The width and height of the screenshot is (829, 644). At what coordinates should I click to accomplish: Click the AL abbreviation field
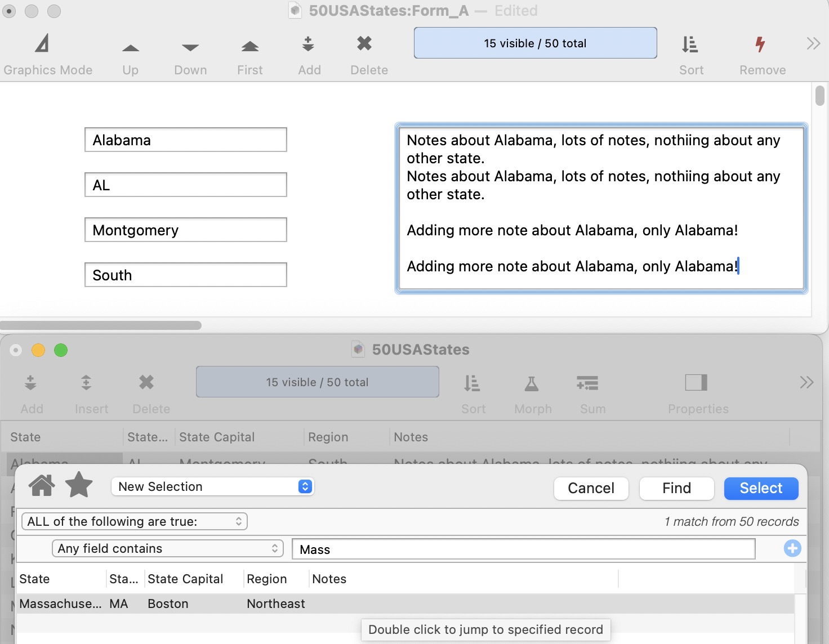point(186,185)
